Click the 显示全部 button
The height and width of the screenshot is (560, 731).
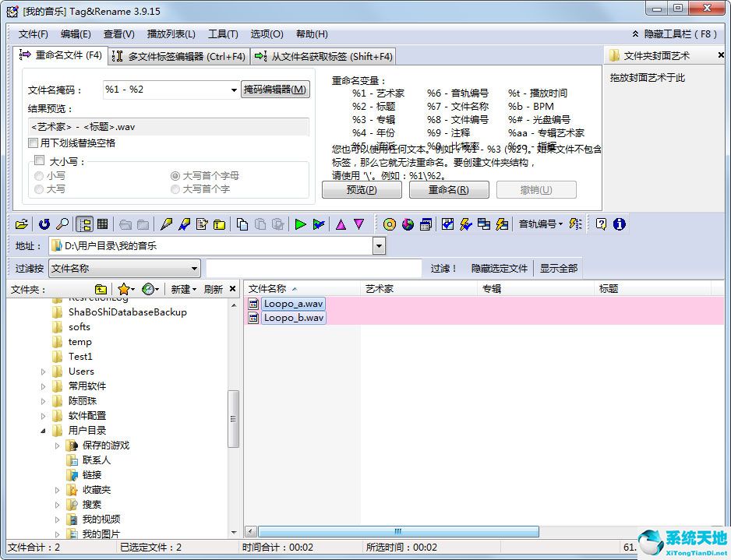tap(559, 269)
